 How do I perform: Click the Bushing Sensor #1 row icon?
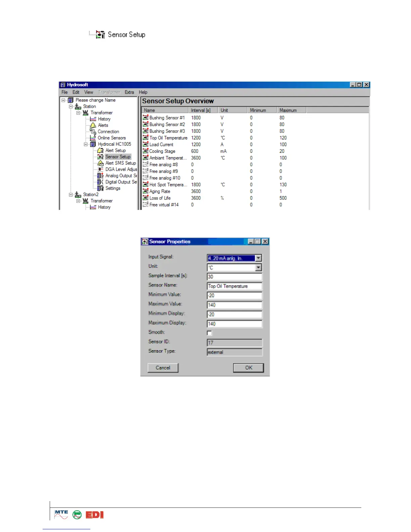145,117
